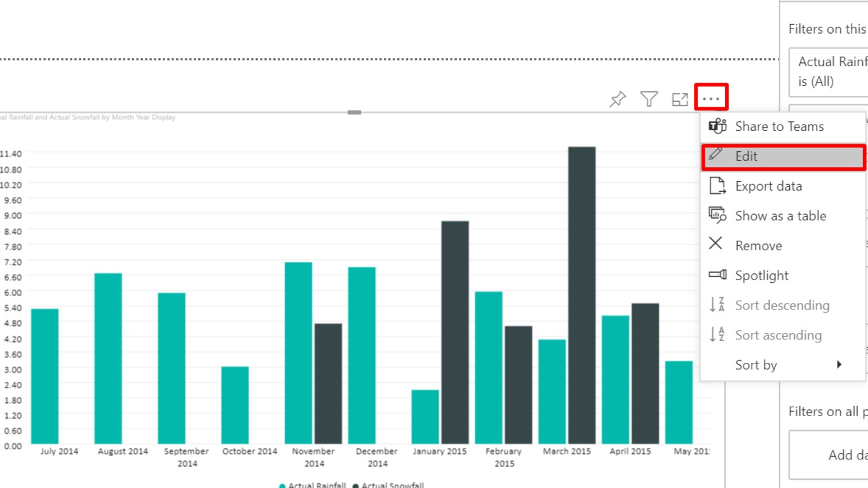Click the Show as a table icon
This screenshot has height=488, width=868.
point(717,215)
